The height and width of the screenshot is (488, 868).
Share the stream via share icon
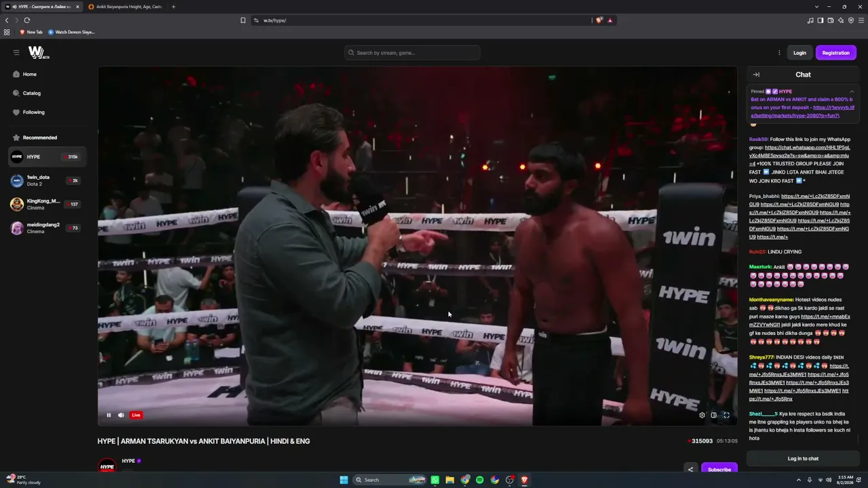(690, 469)
